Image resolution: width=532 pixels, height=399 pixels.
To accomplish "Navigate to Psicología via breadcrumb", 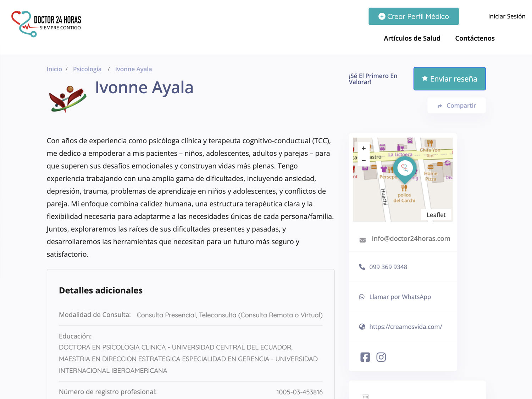I will coord(87,69).
